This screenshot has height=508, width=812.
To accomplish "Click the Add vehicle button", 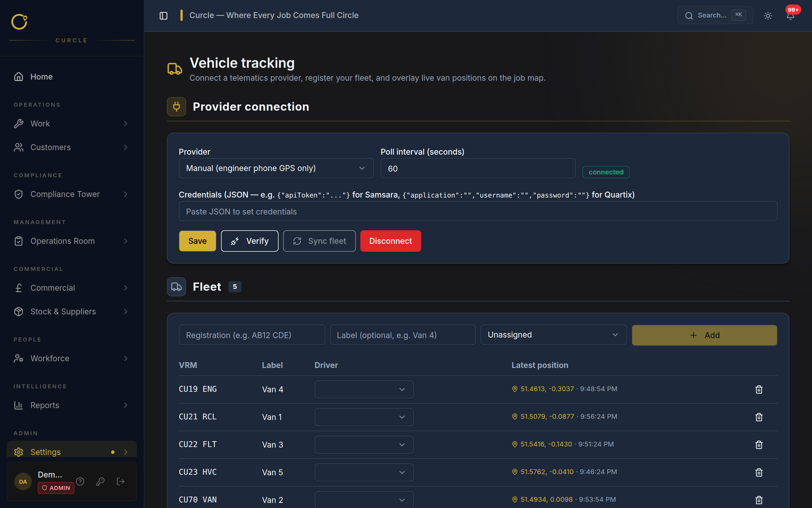I will tap(704, 335).
